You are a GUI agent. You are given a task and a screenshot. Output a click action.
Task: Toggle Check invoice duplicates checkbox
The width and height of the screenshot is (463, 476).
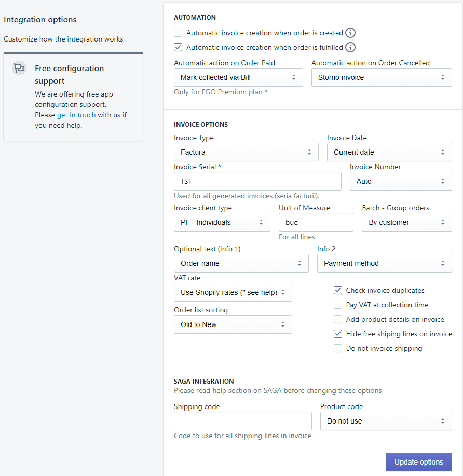tap(338, 290)
